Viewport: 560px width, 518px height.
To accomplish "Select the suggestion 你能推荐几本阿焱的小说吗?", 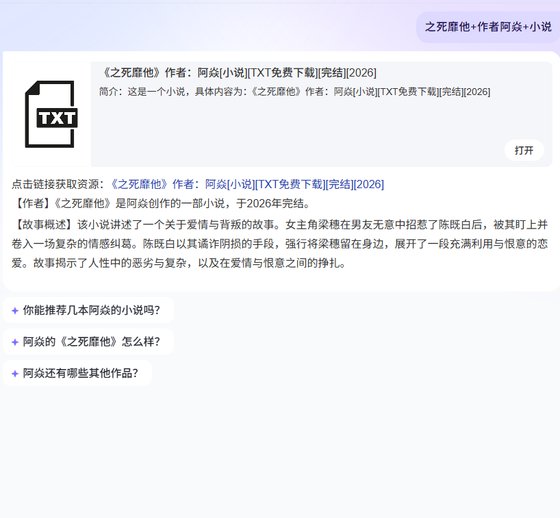I will coord(88,310).
